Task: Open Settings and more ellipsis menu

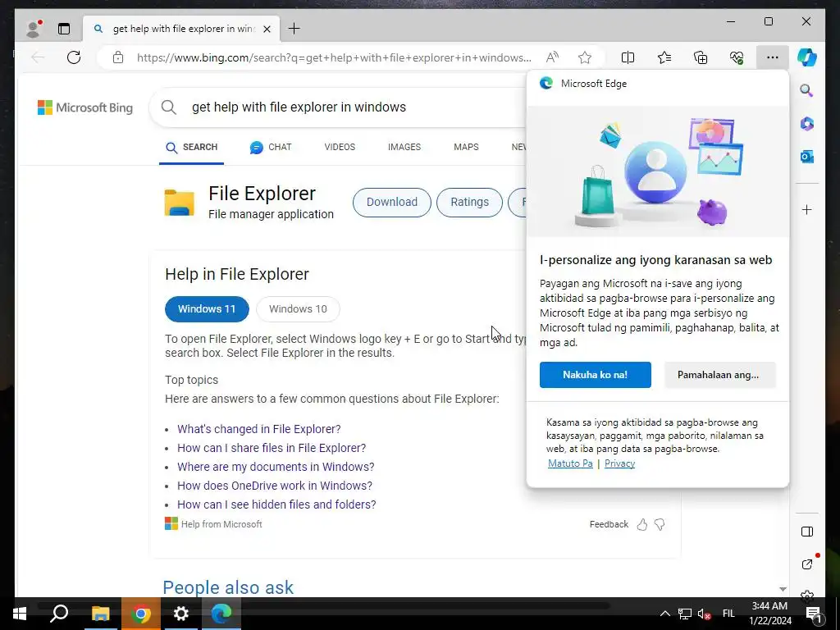Action: click(x=773, y=57)
